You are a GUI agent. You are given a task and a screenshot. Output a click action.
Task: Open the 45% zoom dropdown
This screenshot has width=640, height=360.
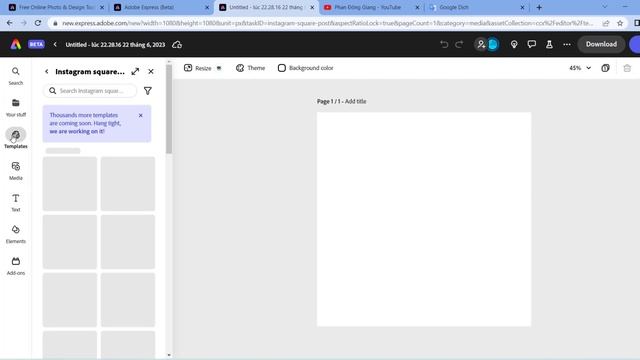click(580, 68)
